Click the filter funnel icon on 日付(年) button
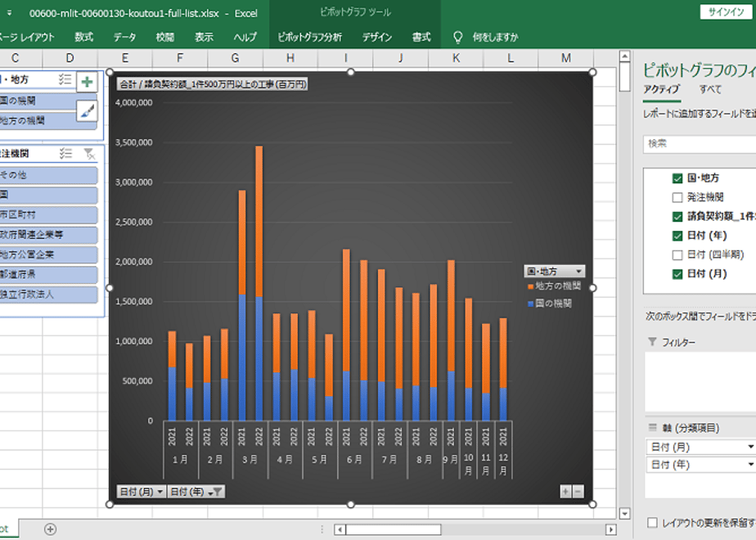 tap(218, 492)
